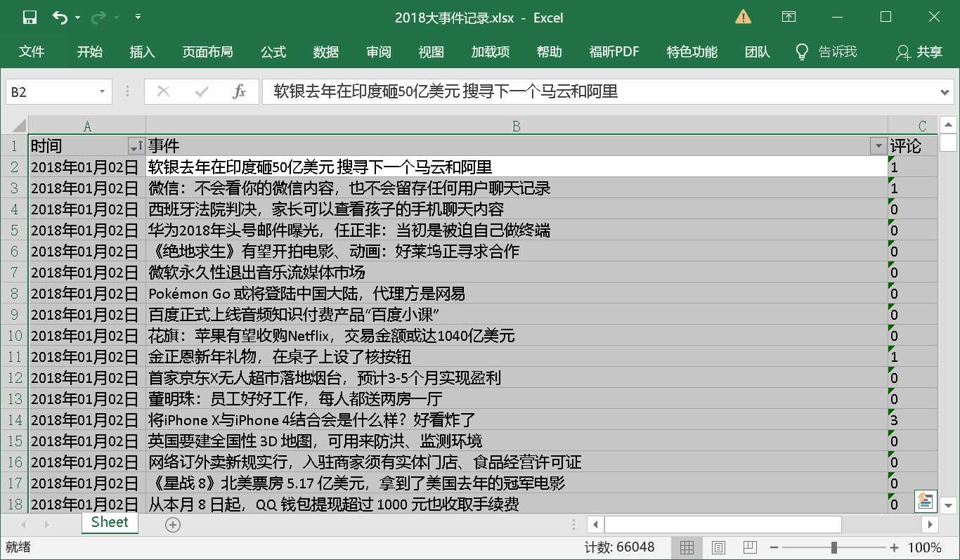
Task: Click zoom in plus button
Action: click(x=894, y=547)
